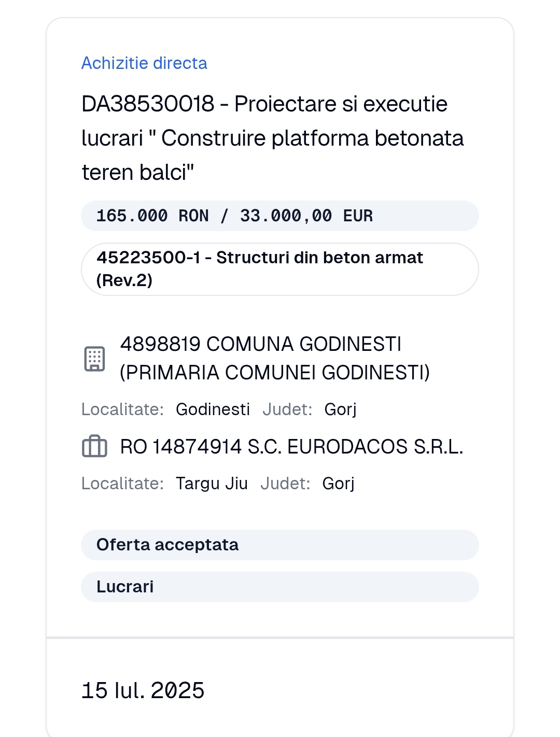
Task: Click the Judet label beside Godinesti
Action: click(287, 409)
